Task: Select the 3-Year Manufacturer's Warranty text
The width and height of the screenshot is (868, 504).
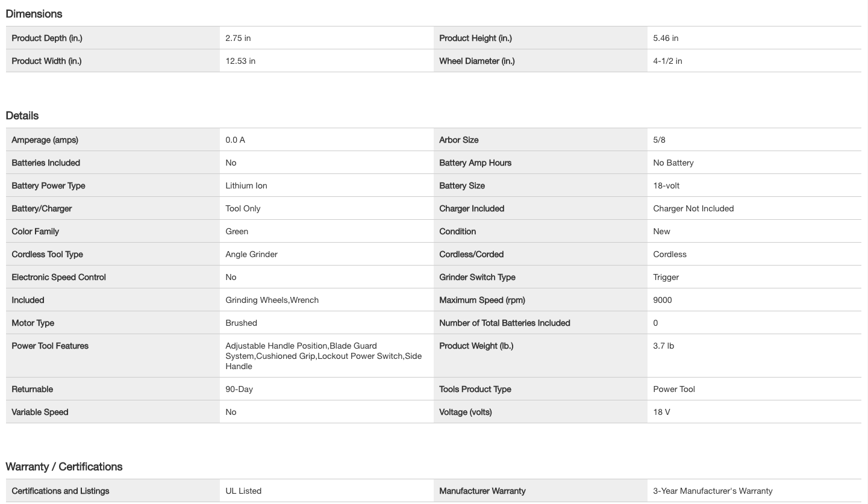Action: click(713, 491)
